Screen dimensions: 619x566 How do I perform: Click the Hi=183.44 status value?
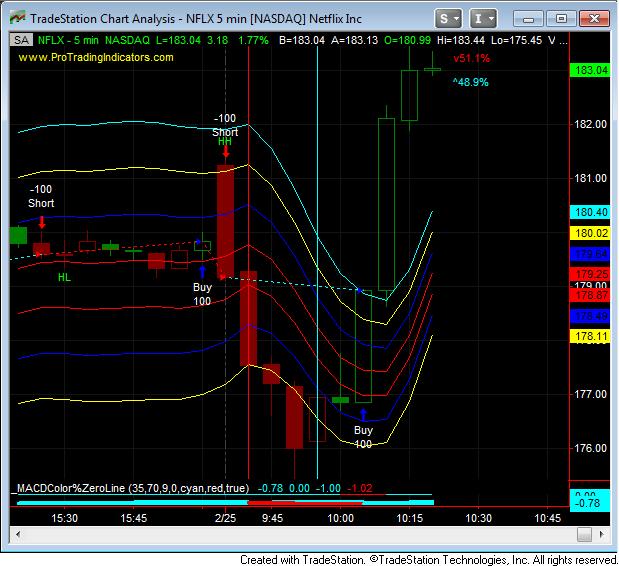click(x=461, y=40)
